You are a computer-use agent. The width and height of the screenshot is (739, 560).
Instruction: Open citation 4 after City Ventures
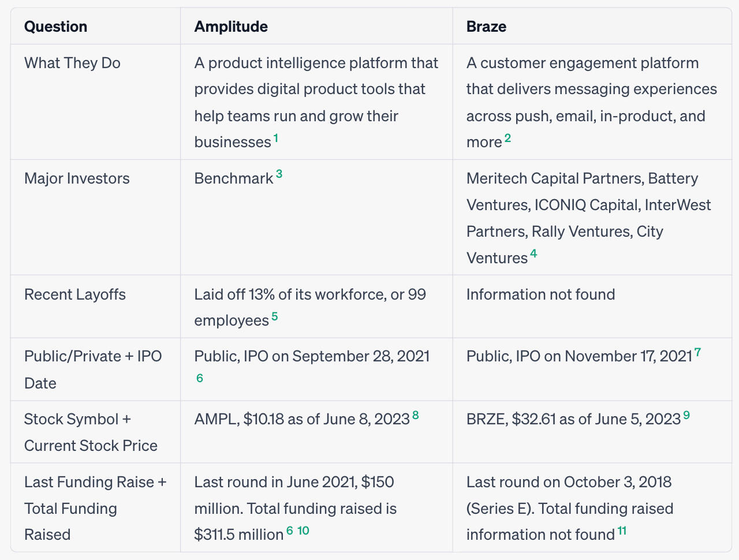(x=533, y=253)
